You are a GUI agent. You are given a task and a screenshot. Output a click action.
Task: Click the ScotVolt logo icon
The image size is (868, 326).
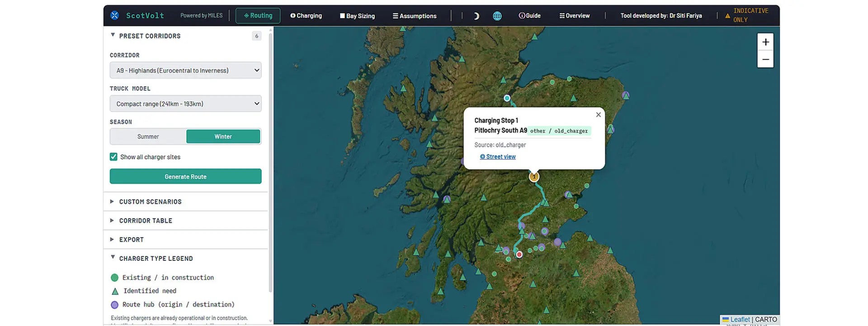(x=115, y=15)
